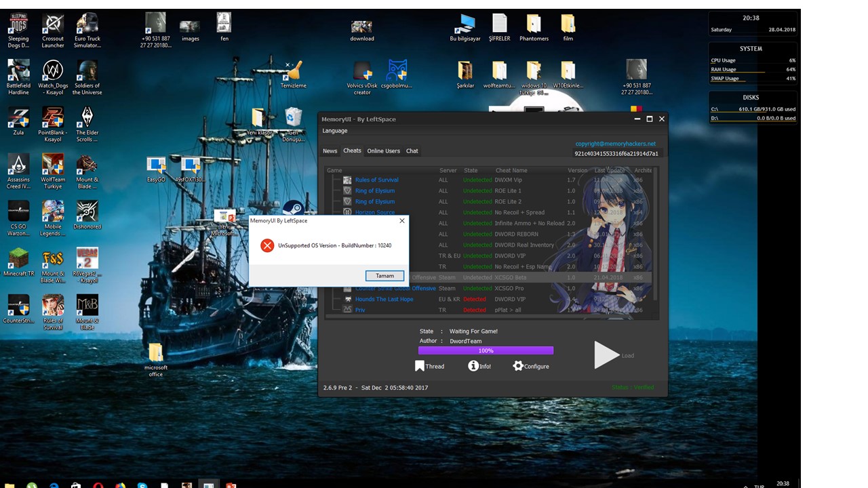This screenshot has width=868, height=488.
Task: Open the microsoft office folder
Action: click(156, 360)
